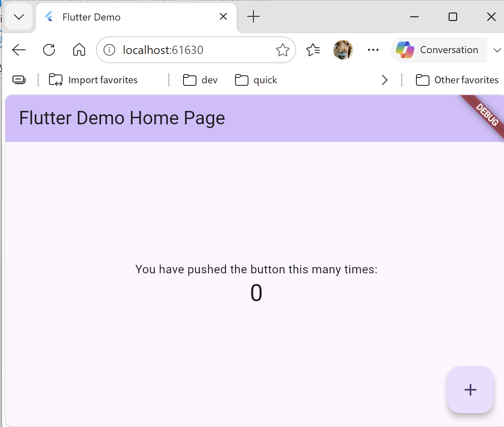The height and width of the screenshot is (427, 504).
Task: Maximize the browser window
Action: pyautogui.click(x=453, y=17)
